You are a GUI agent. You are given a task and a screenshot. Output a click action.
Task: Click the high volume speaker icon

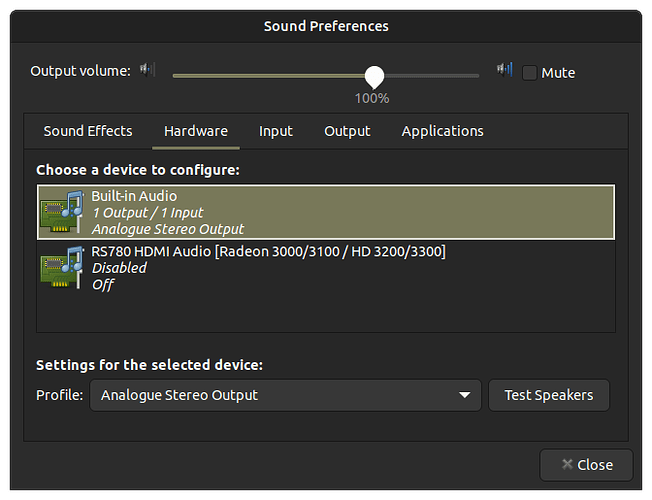505,69
